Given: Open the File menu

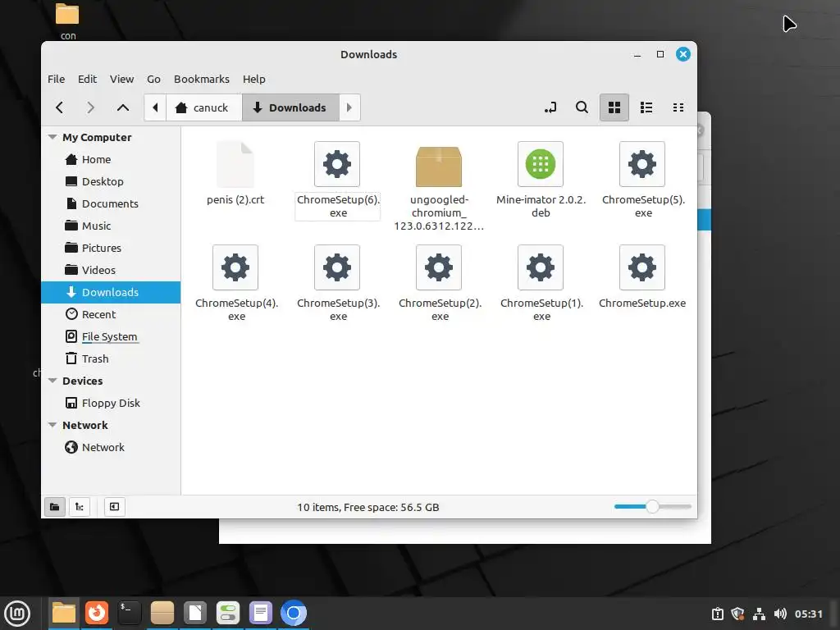Looking at the screenshot, I should point(57,80).
